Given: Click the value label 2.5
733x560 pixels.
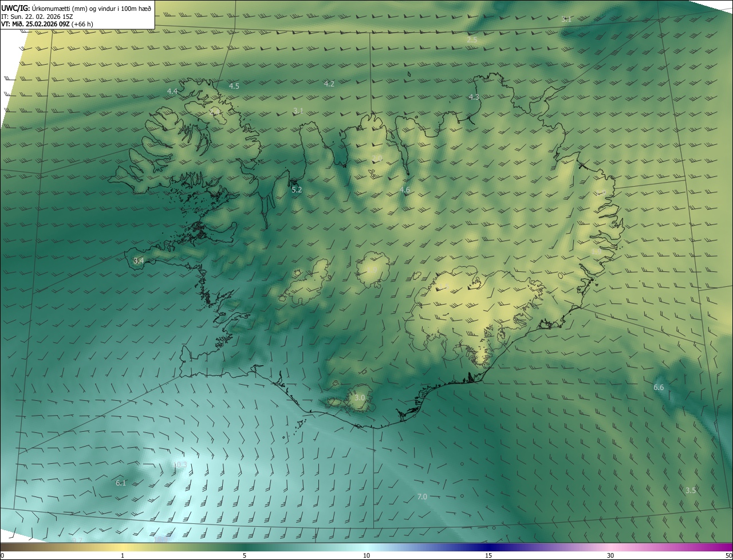Looking at the screenshot, I should point(472,40).
